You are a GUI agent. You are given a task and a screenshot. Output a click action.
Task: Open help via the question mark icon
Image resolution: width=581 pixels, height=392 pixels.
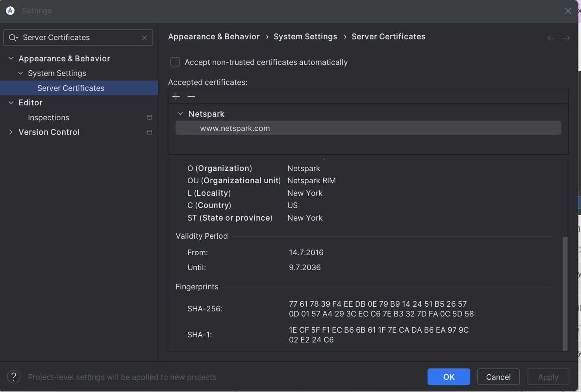(13, 377)
